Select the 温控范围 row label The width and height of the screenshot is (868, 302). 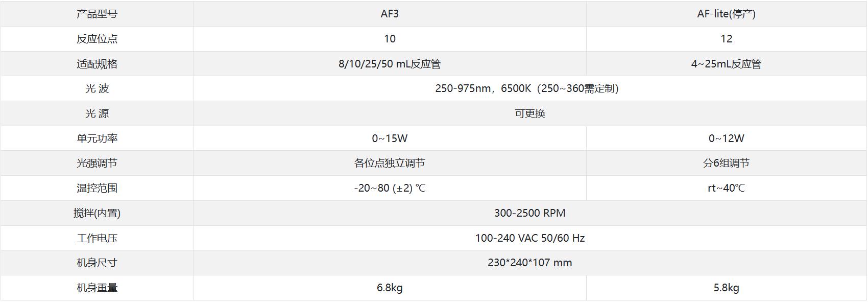tap(97, 188)
